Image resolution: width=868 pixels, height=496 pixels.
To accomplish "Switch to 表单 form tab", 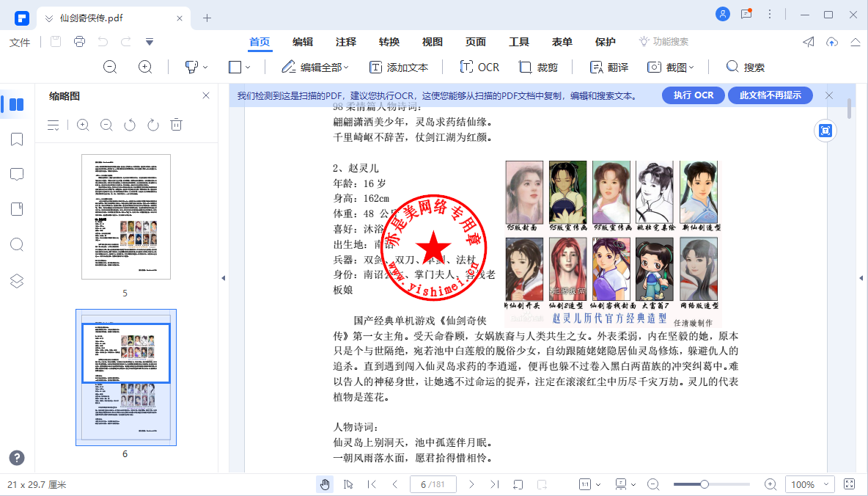I will (562, 42).
